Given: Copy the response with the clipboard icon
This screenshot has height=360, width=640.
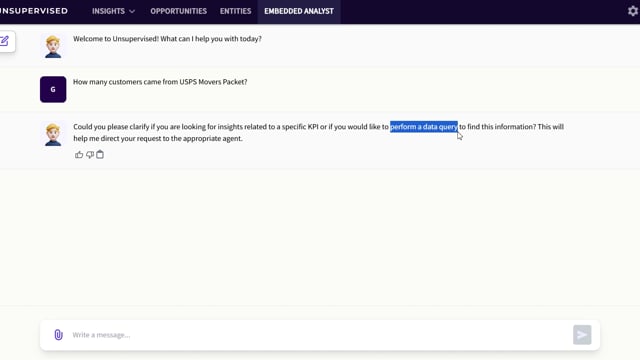Looking at the screenshot, I should [100, 154].
